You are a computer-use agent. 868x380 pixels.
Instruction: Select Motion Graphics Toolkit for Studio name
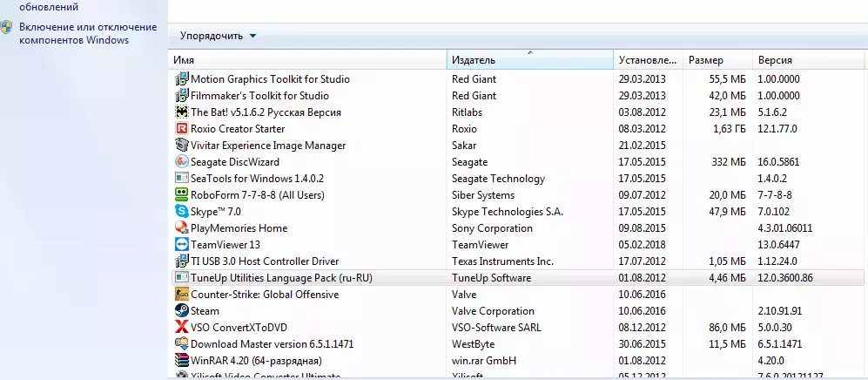tap(270, 78)
